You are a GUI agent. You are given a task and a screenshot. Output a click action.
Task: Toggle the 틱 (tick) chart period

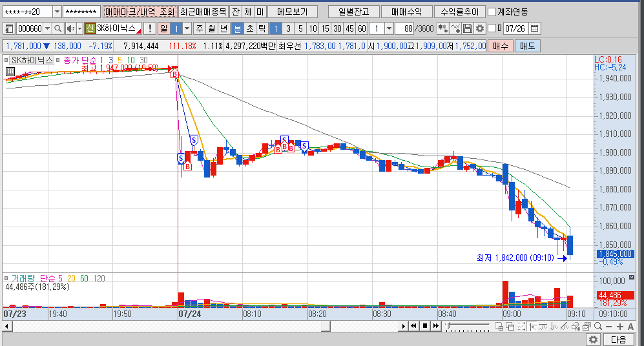click(262, 28)
